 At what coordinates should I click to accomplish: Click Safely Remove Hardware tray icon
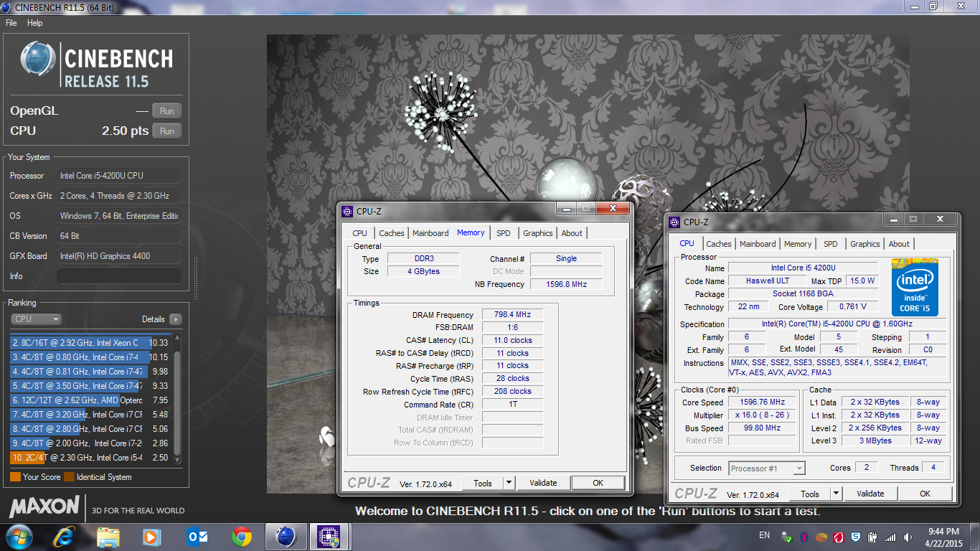tap(787, 537)
